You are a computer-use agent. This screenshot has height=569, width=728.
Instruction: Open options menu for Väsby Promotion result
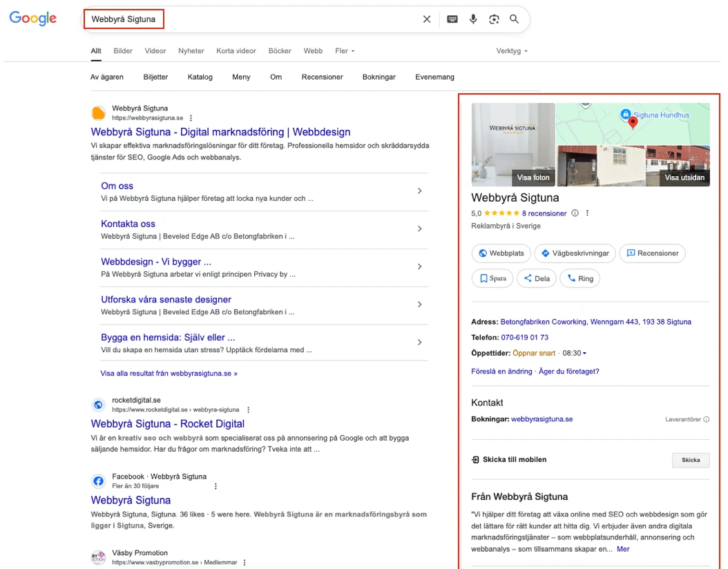click(x=245, y=563)
